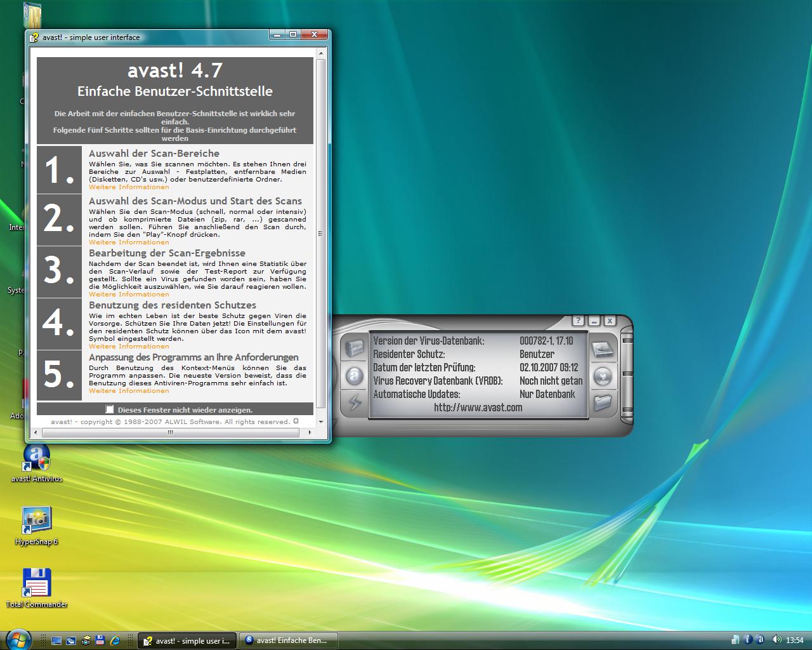Click the 'Nur Datenbank' update setting value
This screenshot has height=650, width=812.
pyautogui.click(x=547, y=394)
